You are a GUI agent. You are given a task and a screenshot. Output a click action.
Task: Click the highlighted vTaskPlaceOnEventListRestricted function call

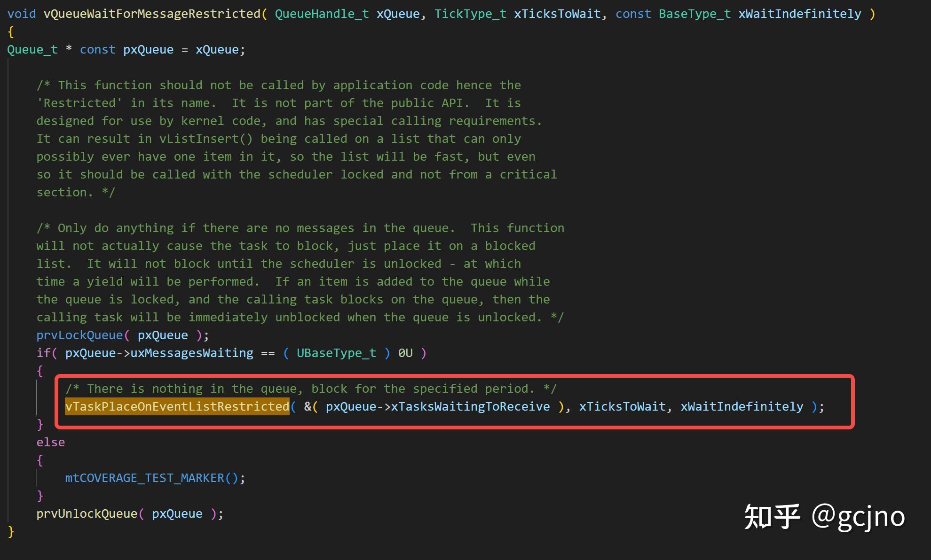pos(177,406)
